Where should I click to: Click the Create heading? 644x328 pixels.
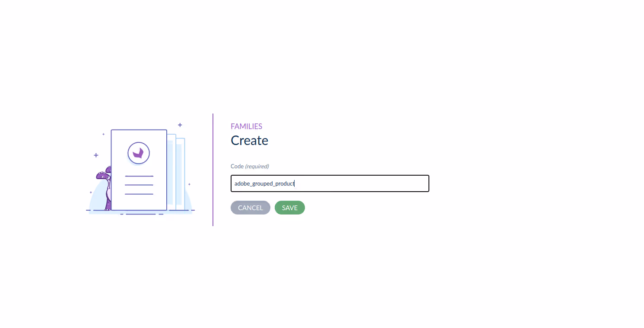pyautogui.click(x=249, y=140)
